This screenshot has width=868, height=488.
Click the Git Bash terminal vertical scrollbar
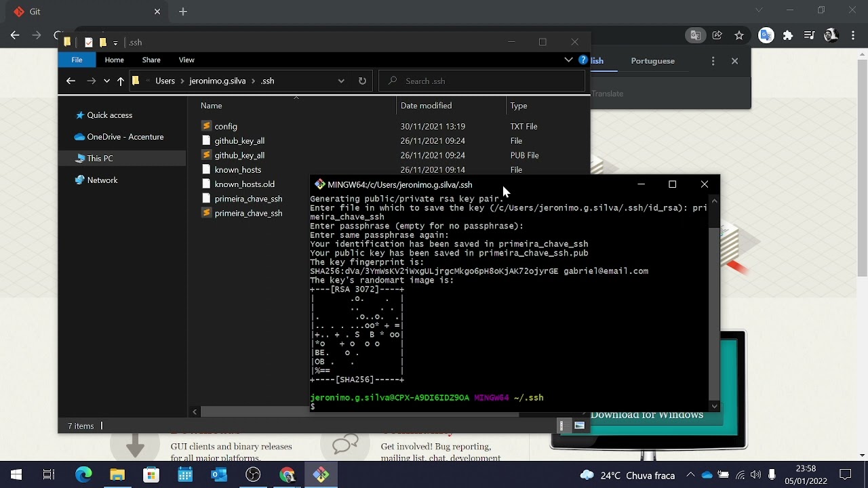pyautogui.click(x=714, y=304)
